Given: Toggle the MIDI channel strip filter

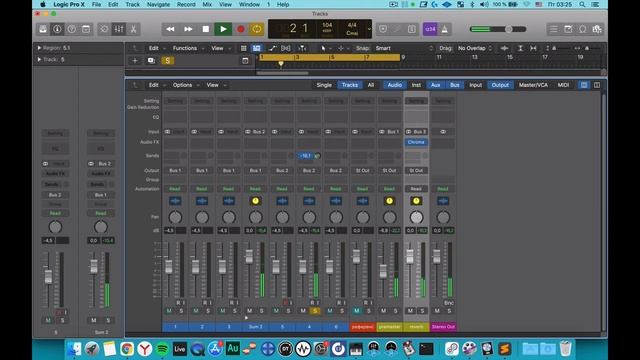Looking at the screenshot, I should point(563,85).
